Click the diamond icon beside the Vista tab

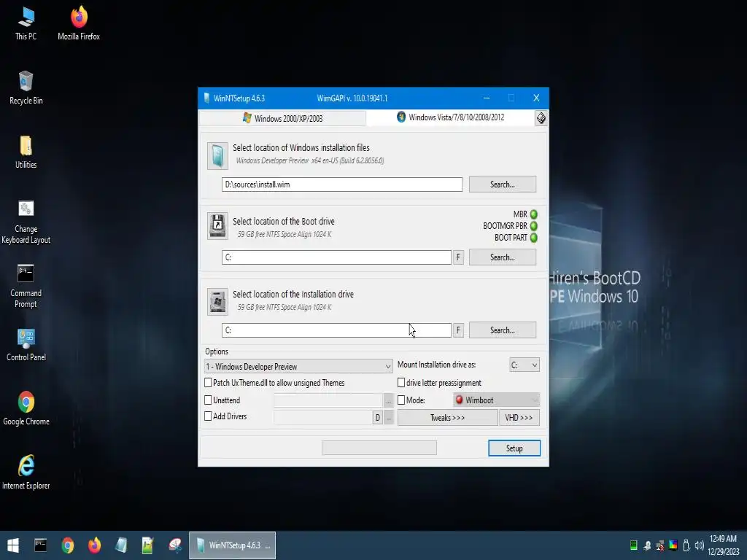[x=541, y=118]
